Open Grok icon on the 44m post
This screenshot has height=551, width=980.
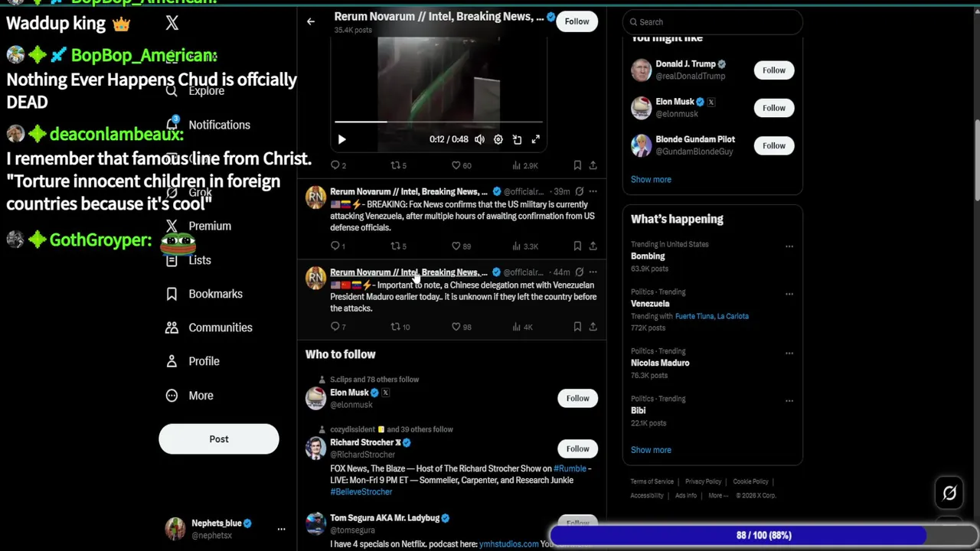579,272
